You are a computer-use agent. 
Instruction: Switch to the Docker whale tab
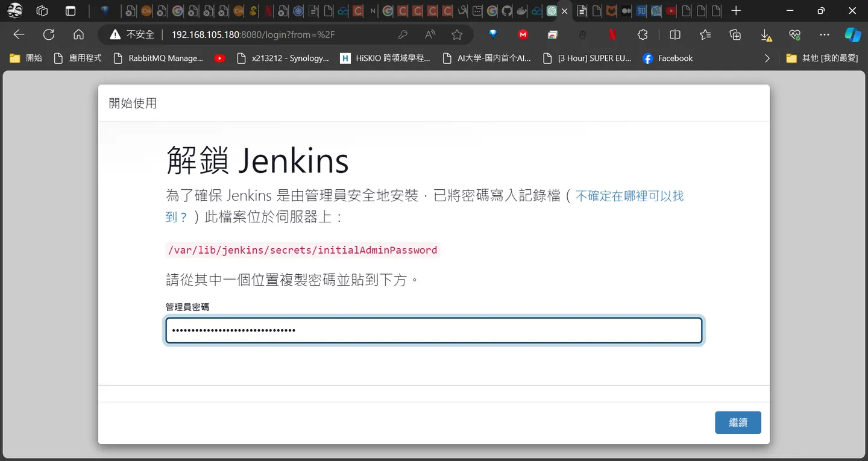[x=522, y=11]
